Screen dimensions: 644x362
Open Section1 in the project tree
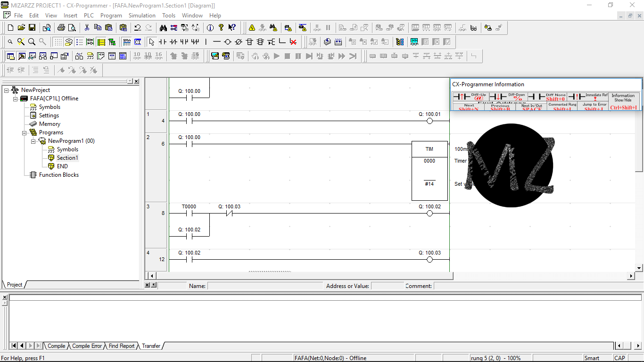67,158
